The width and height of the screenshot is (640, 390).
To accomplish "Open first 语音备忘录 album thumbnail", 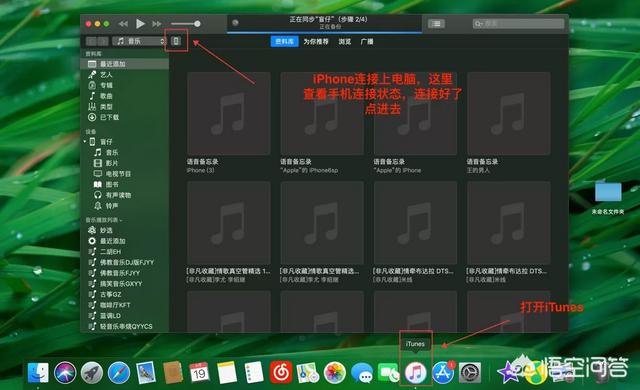I will click(229, 113).
